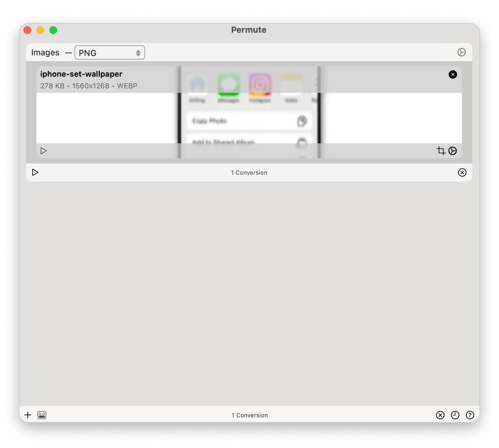Start all conversions in the Images group
499x448 pixels.
click(x=35, y=172)
